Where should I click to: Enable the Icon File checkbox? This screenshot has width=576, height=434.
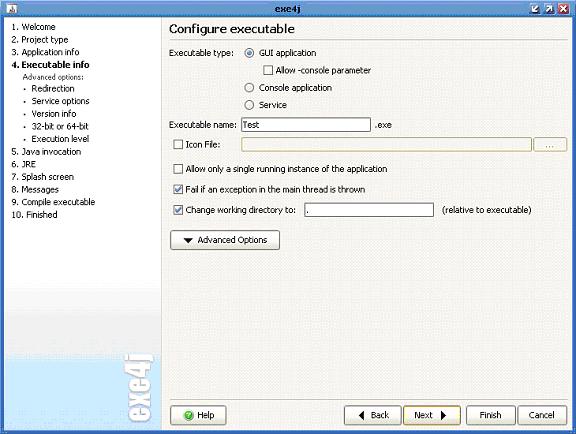178,144
